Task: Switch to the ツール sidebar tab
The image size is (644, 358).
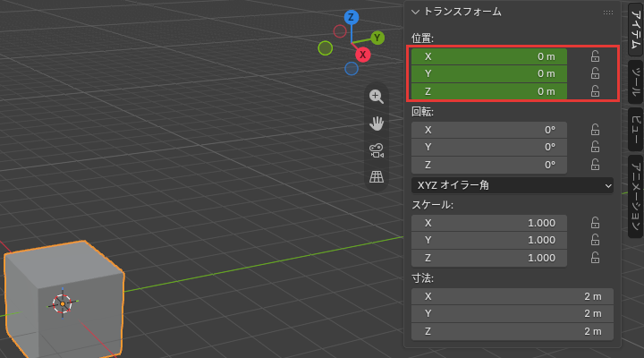Action: tap(635, 81)
